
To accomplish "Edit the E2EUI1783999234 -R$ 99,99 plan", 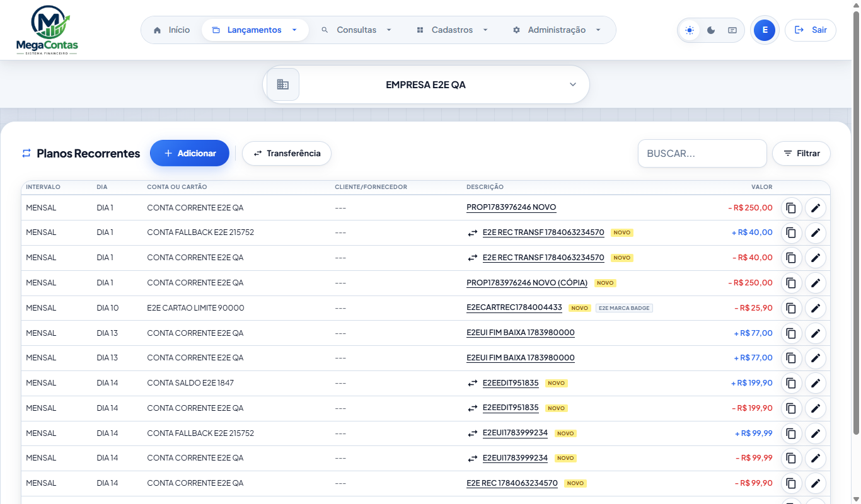I will [x=816, y=458].
